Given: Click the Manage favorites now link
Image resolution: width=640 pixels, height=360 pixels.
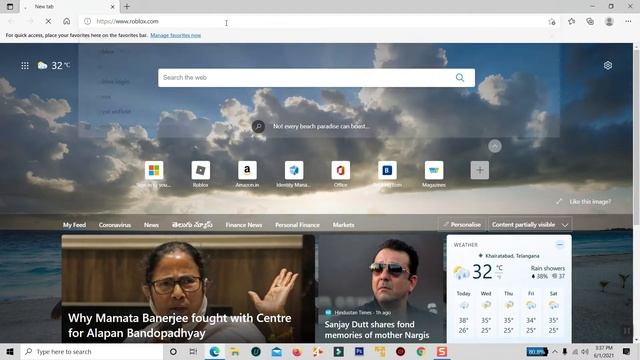Looking at the screenshot, I should (176, 36).
